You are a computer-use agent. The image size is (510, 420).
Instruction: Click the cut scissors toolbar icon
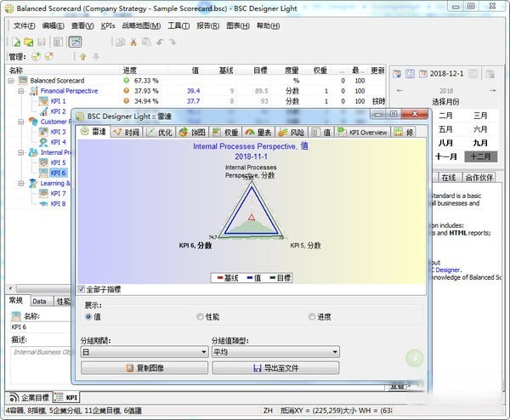tap(133, 42)
